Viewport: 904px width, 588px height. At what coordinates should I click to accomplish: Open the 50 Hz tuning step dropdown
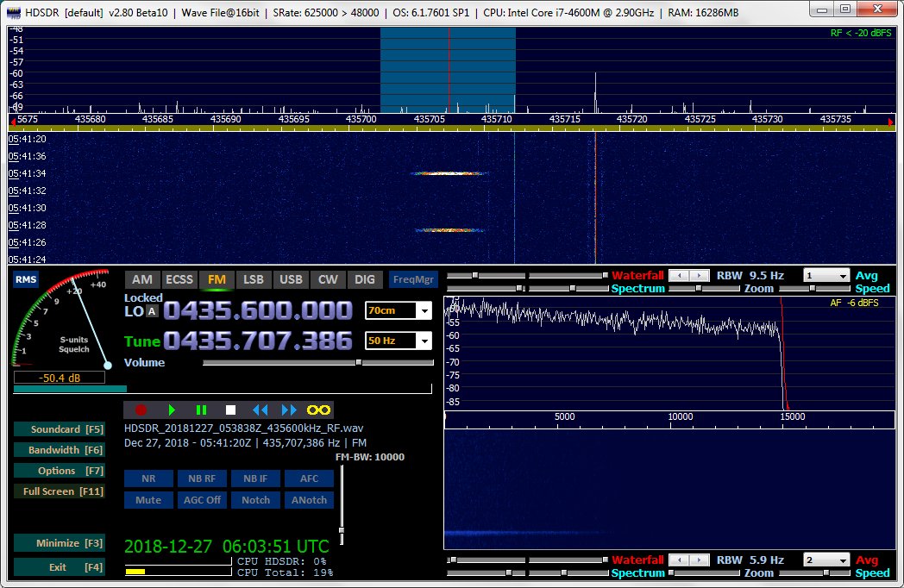tap(427, 341)
